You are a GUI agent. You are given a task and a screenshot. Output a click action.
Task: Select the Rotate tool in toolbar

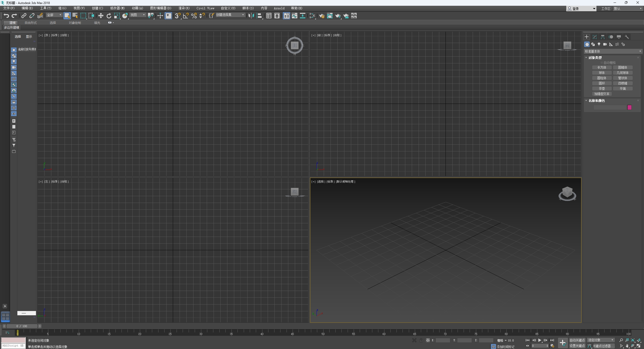point(109,16)
